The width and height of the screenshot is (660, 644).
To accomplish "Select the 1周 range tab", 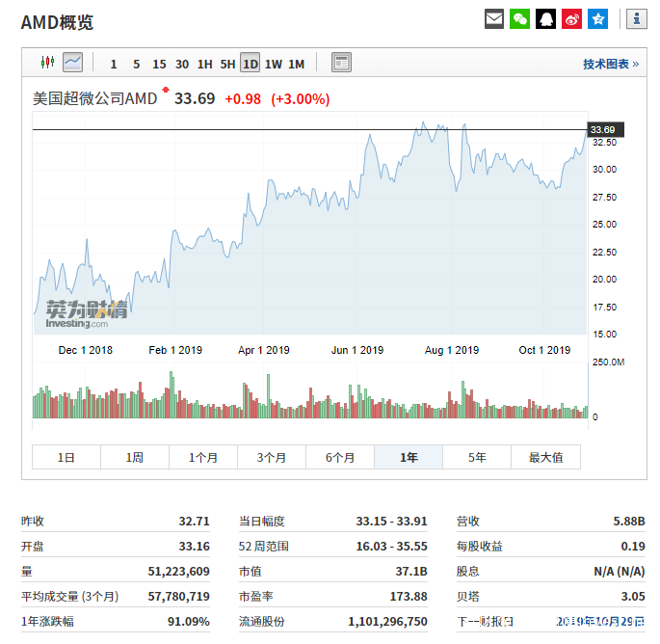I will (x=135, y=457).
